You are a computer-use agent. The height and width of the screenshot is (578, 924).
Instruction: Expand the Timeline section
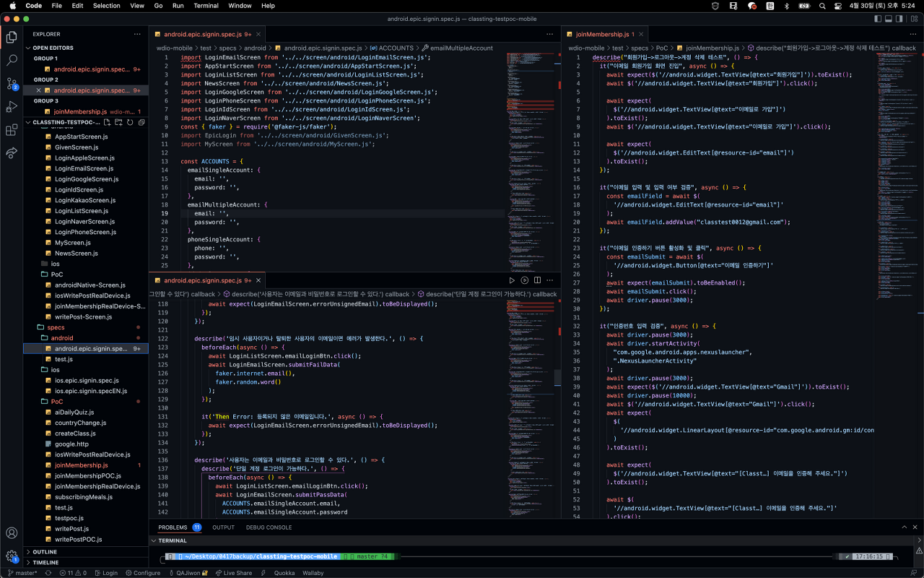tap(86, 562)
